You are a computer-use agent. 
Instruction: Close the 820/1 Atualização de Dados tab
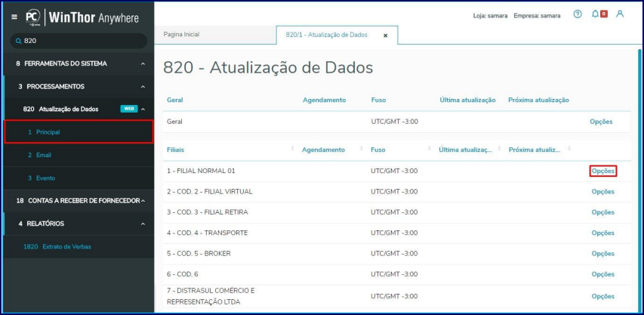(385, 36)
